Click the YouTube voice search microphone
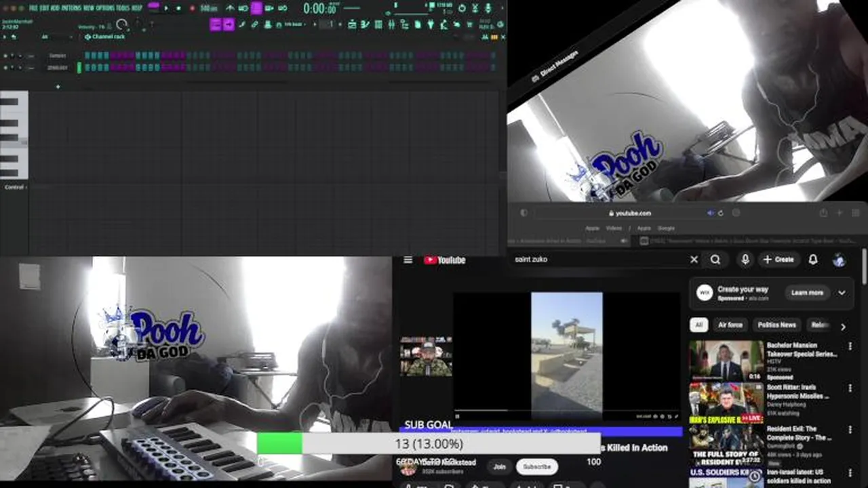Screen dimensions: 868x488 click(x=745, y=260)
